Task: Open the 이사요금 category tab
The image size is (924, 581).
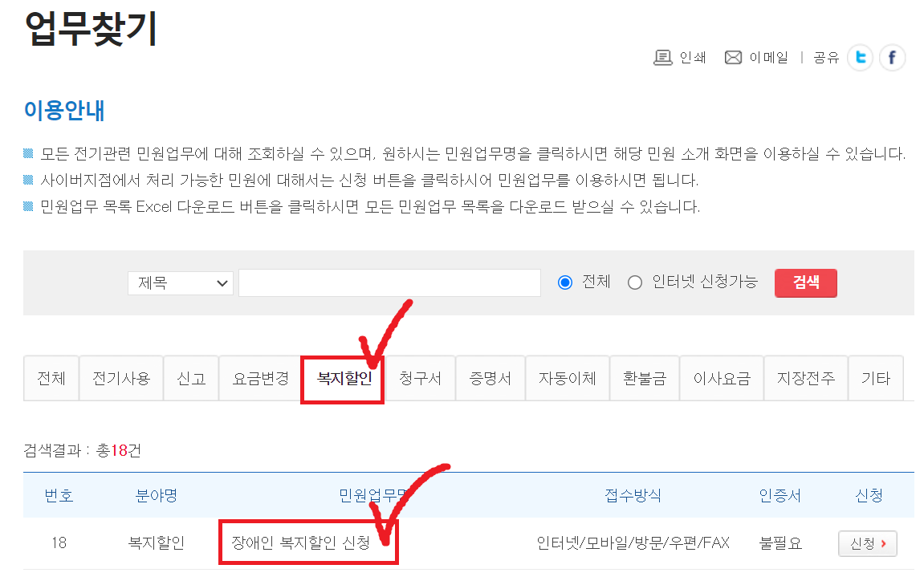Action: click(722, 377)
